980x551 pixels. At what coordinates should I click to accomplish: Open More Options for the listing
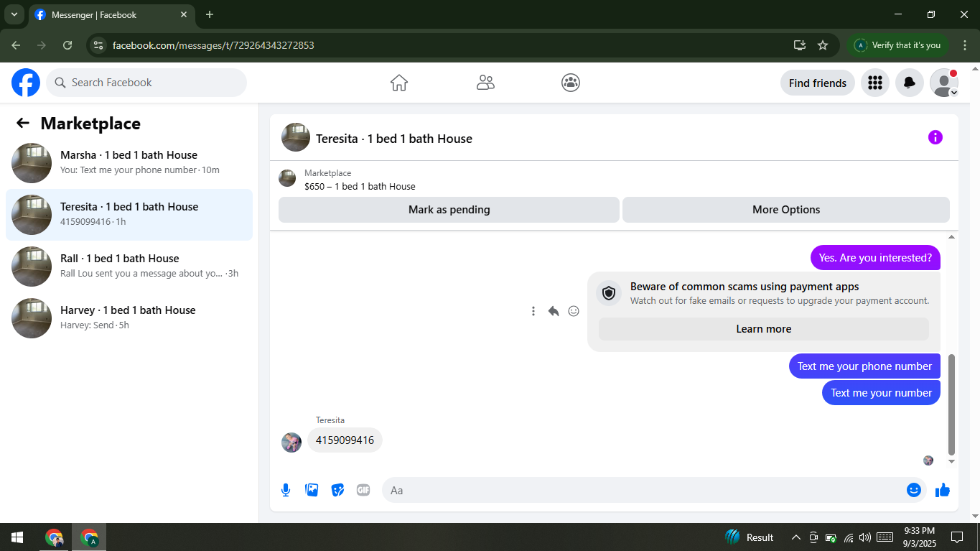pos(786,210)
